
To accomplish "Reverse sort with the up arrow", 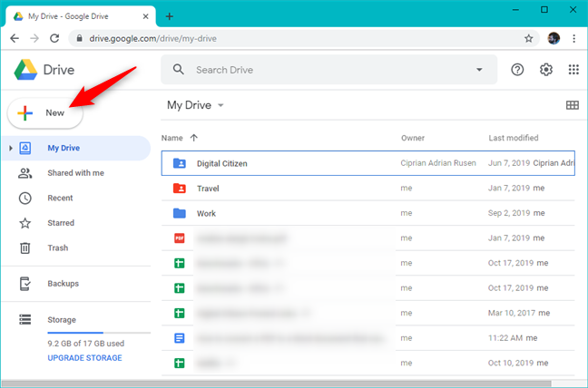I will [194, 138].
